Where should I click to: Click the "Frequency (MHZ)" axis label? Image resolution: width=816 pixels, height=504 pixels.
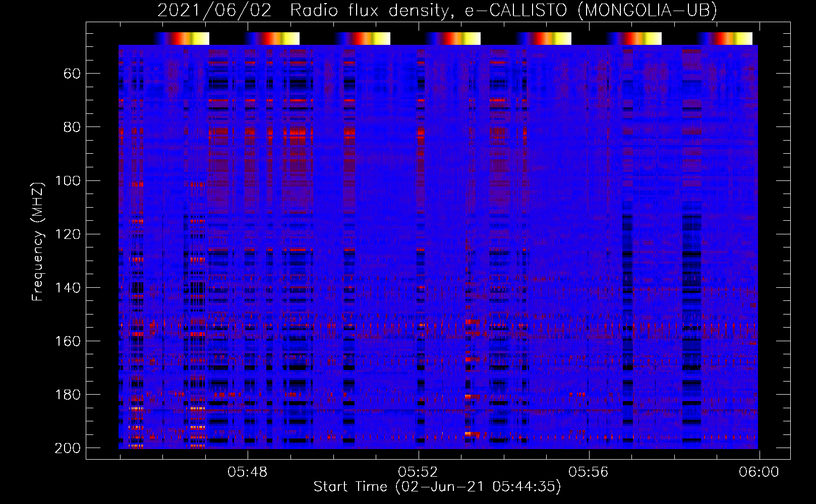[38, 241]
